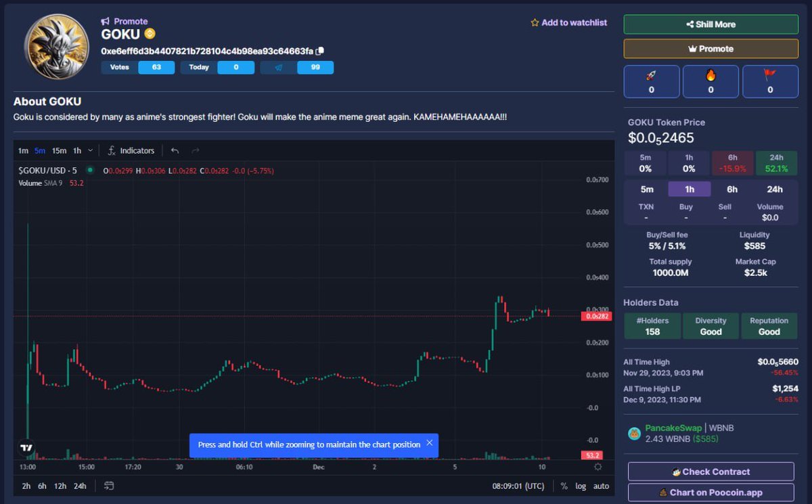Click the Promote megaphone link above GOKU
The height and width of the screenshot is (504, 812).
(125, 22)
